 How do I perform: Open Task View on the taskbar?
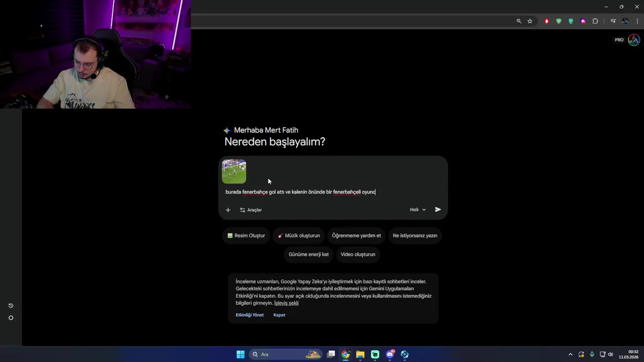[331, 354]
